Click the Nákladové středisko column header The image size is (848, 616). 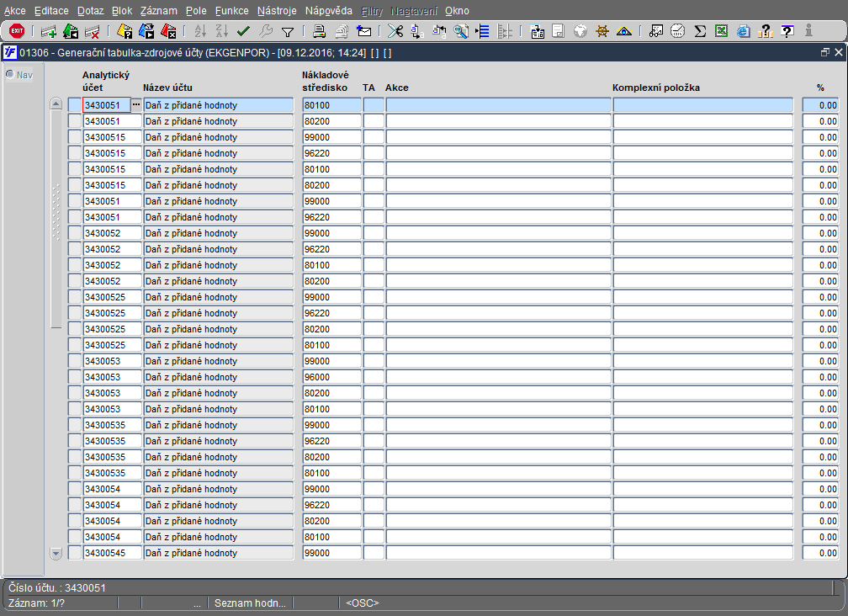click(325, 81)
